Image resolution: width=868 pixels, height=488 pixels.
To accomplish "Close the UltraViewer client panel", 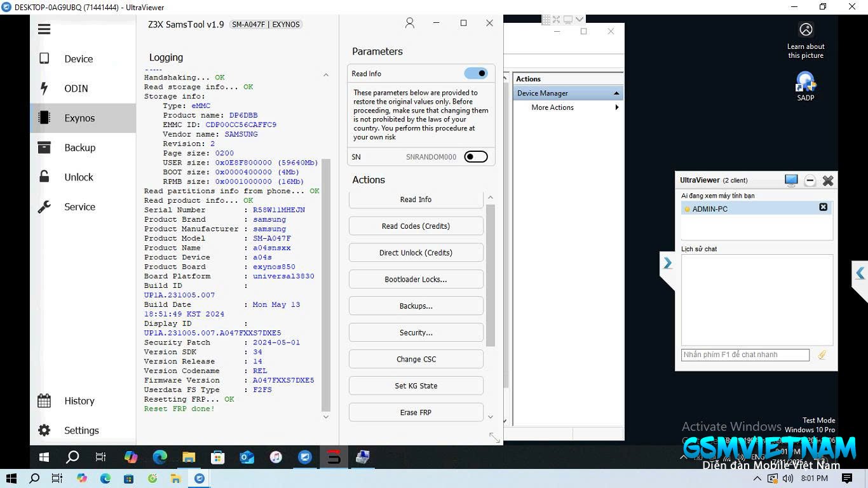I will (x=828, y=180).
